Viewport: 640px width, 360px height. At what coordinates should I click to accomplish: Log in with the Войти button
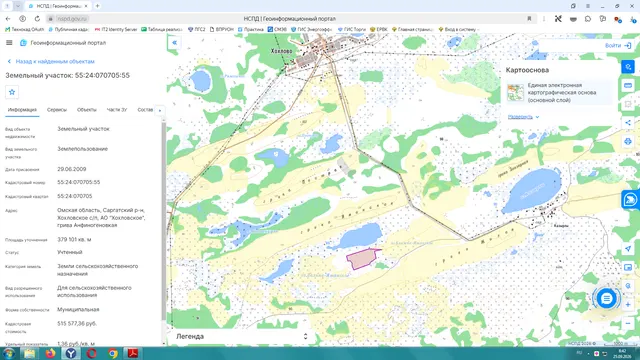pos(618,46)
